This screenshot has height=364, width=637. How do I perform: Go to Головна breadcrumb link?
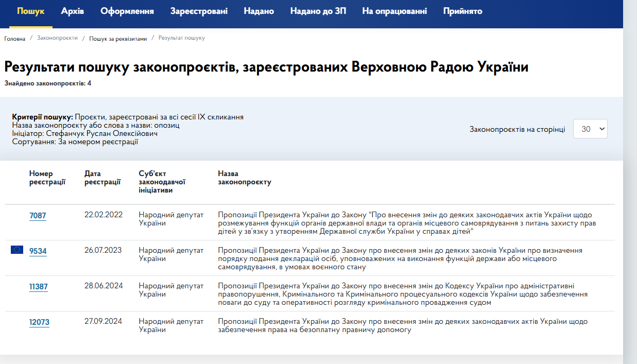click(x=15, y=39)
